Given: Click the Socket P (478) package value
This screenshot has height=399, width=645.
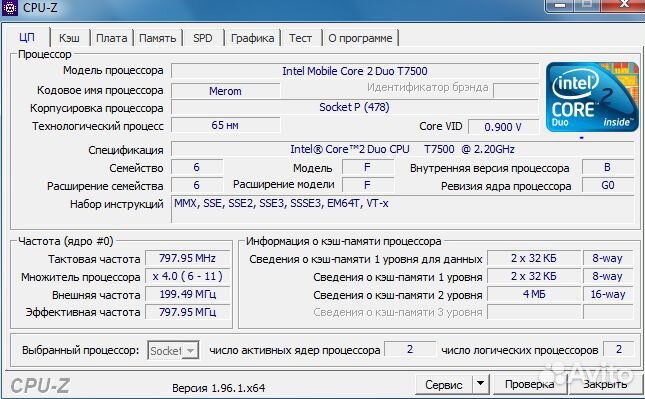Looking at the screenshot, I should coord(355,107).
